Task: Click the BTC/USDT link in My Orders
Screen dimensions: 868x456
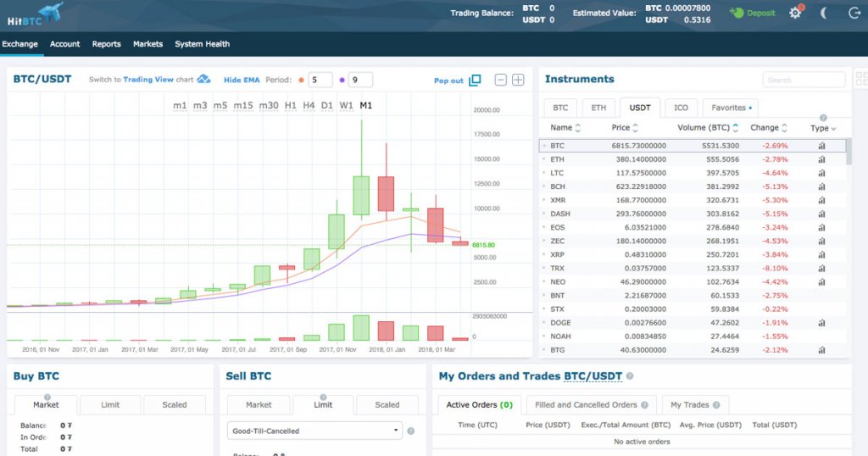Action: coord(593,376)
